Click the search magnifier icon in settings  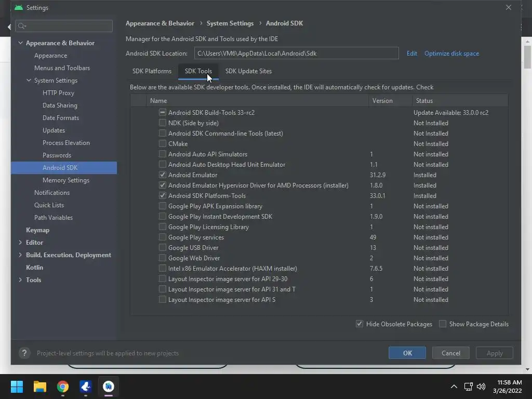tap(22, 26)
